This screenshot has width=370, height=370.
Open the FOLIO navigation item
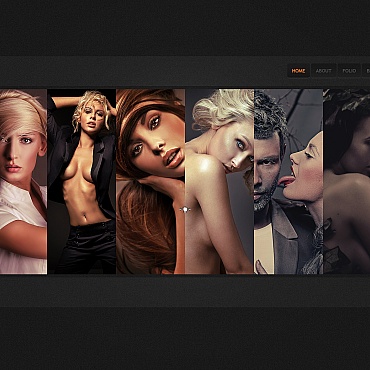tap(349, 71)
